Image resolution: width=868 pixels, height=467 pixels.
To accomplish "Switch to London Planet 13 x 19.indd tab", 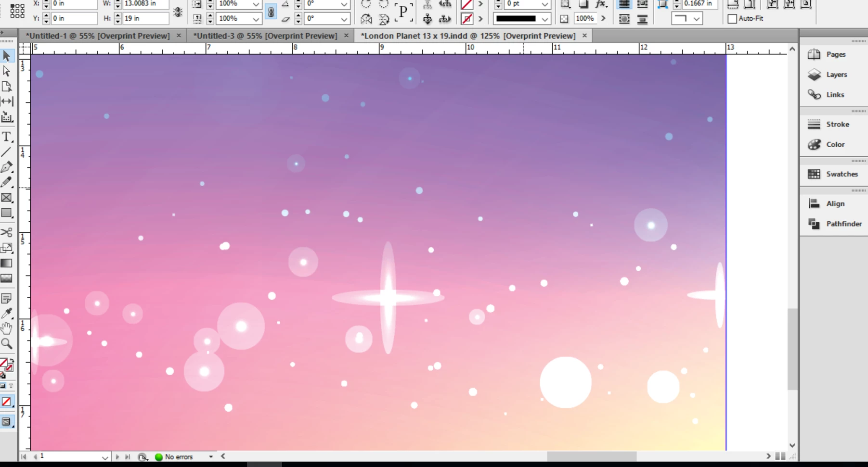I will point(468,36).
